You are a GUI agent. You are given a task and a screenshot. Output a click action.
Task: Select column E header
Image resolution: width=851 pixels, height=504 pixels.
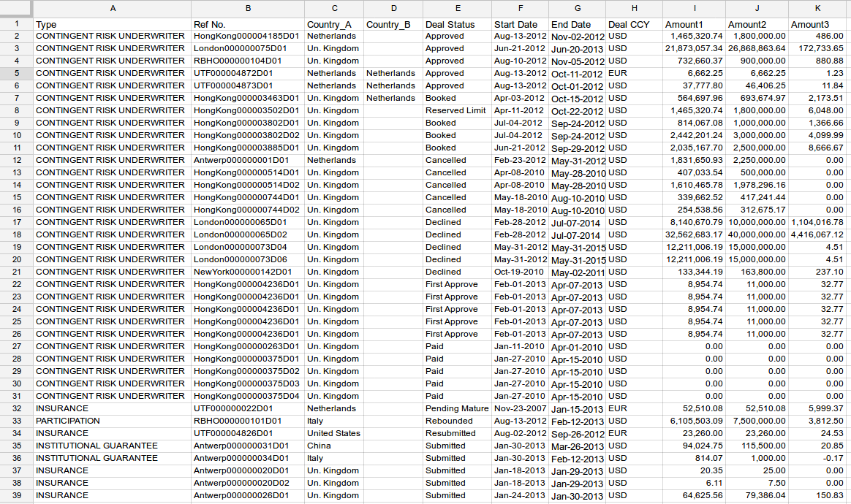[457, 9]
